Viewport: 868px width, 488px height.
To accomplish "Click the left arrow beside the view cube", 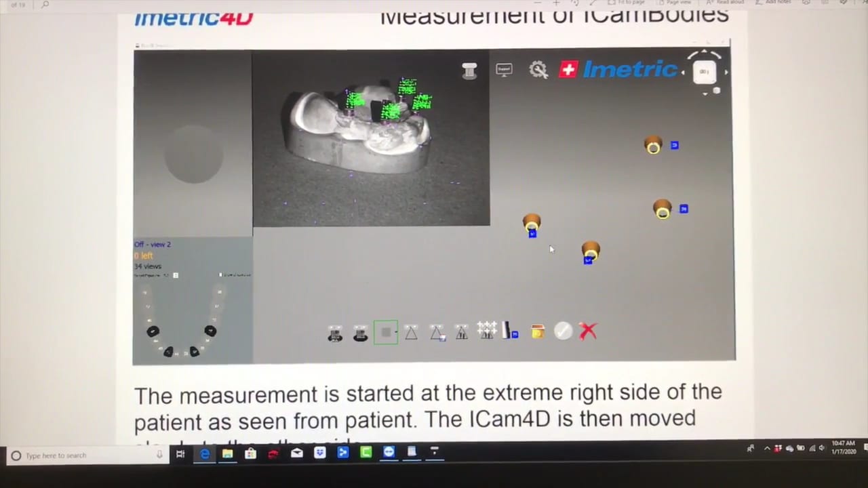I will [683, 72].
